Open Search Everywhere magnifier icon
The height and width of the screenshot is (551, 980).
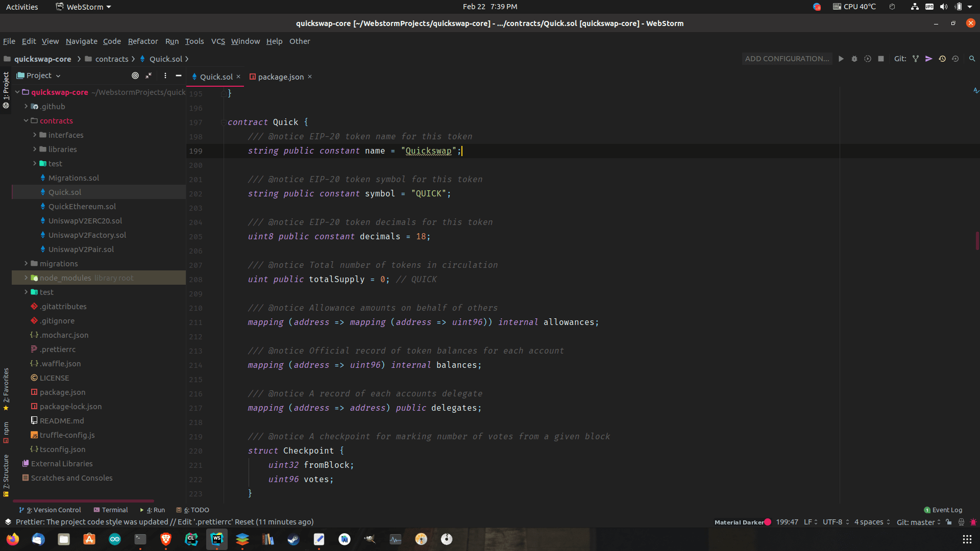click(x=972, y=59)
